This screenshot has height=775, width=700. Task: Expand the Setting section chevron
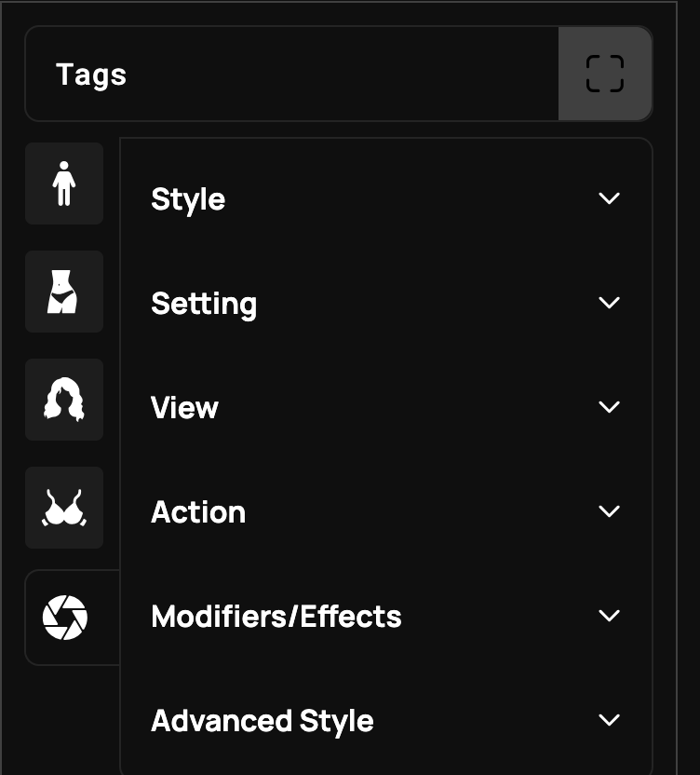[609, 303]
